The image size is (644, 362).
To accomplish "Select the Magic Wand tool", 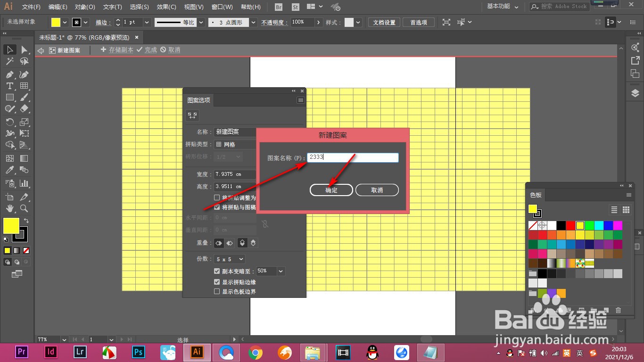I will click(x=9, y=61).
